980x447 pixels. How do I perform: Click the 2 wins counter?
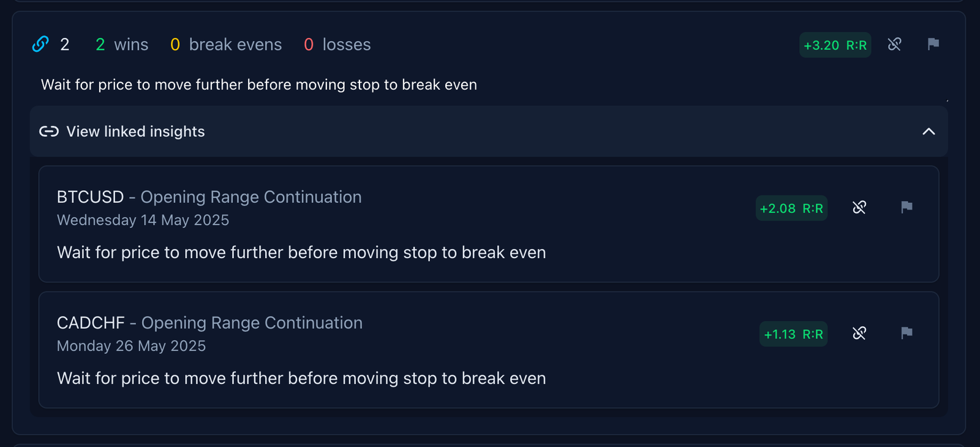pos(122,45)
